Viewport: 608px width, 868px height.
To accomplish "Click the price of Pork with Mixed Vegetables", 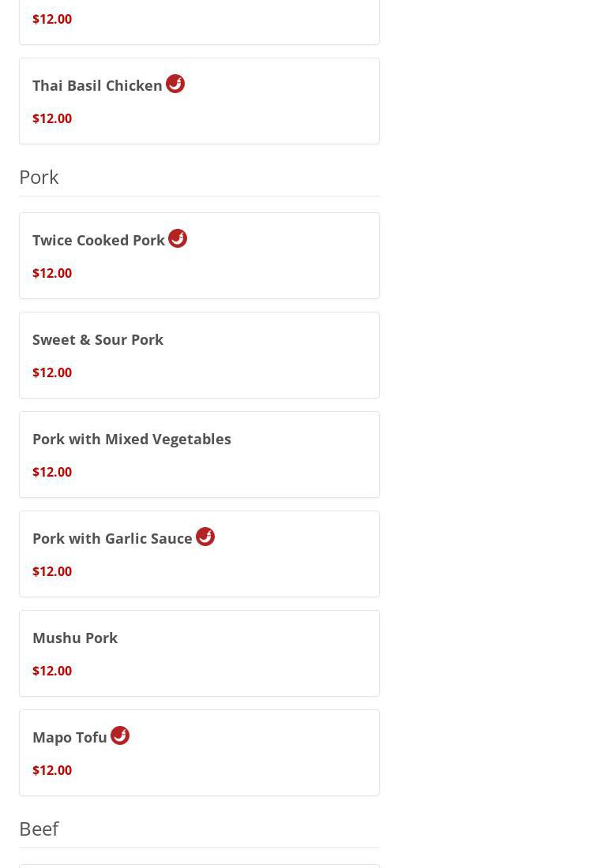I will point(52,472).
